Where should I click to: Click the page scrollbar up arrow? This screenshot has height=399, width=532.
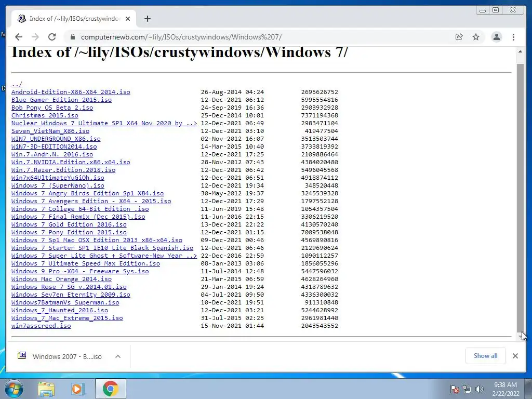click(x=520, y=51)
